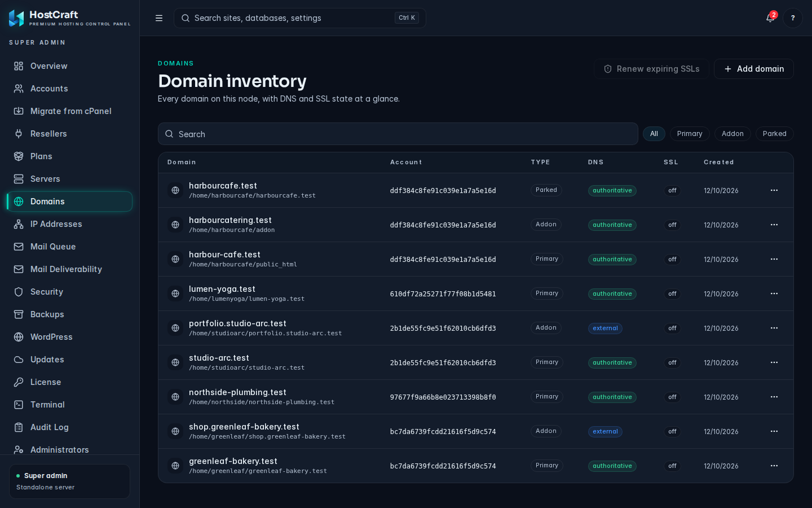The width and height of the screenshot is (812, 508).
Task: Open the notifications bell
Action: [770, 18]
